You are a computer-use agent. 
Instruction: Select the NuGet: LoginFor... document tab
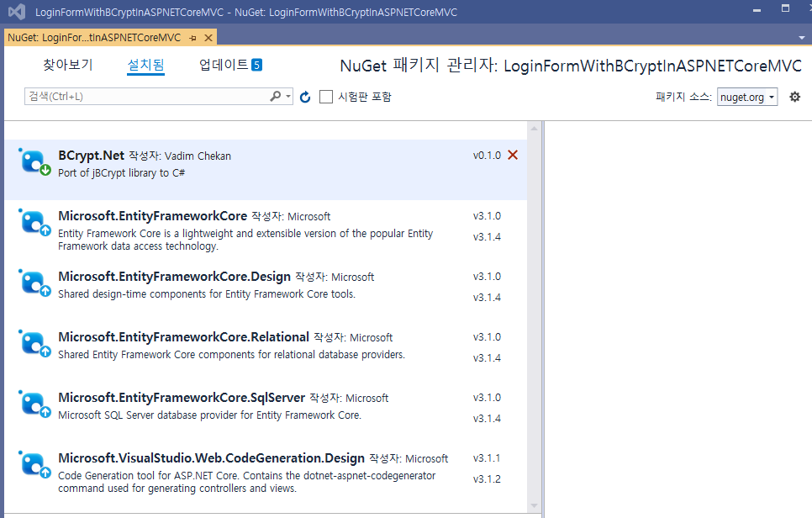pyautogui.click(x=94, y=38)
